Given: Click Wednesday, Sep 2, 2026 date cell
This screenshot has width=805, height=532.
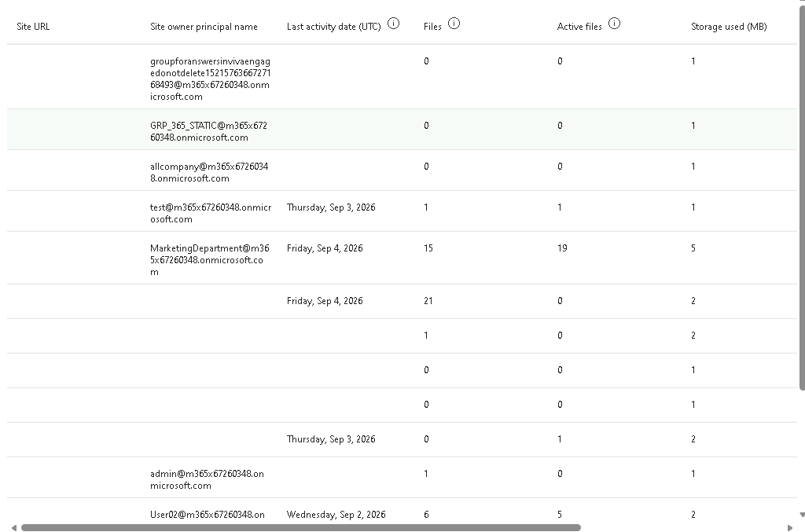Looking at the screenshot, I should coord(336,515).
